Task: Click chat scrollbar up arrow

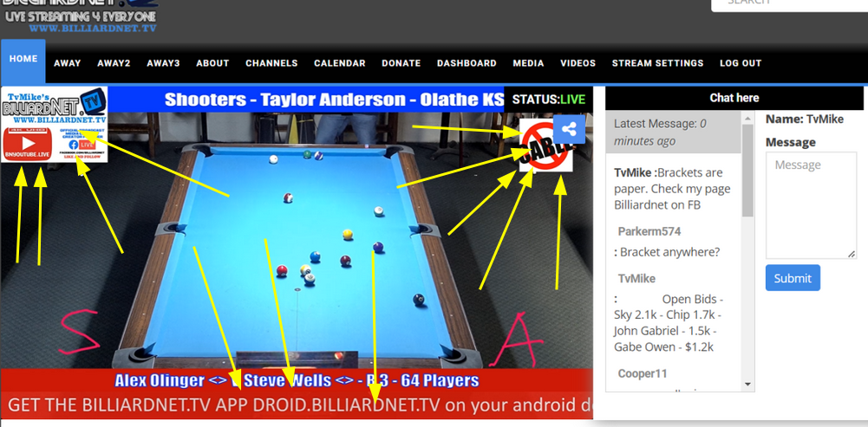Action: pos(747,118)
